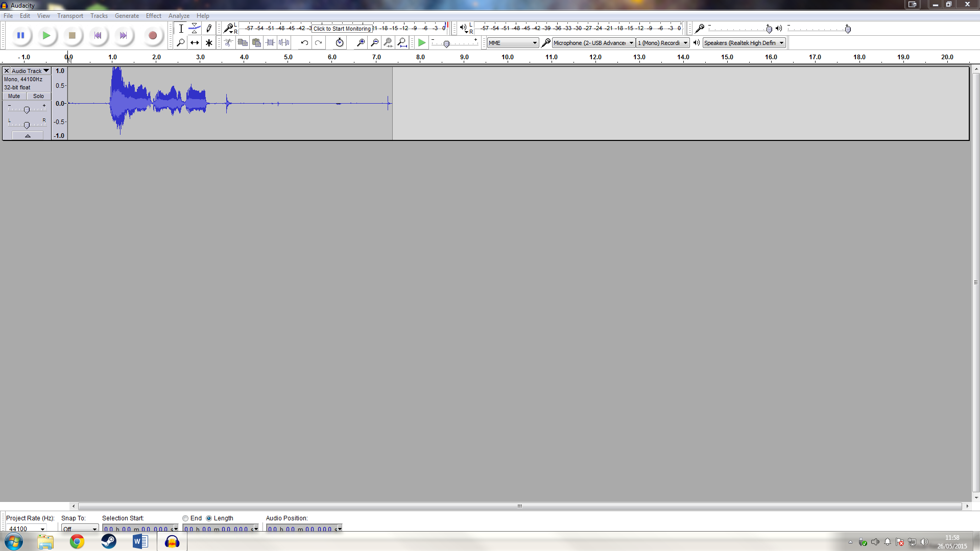This screenshot has width=980, height=551.
Task: Select the Length radio button
Action: tap(208, 518)
